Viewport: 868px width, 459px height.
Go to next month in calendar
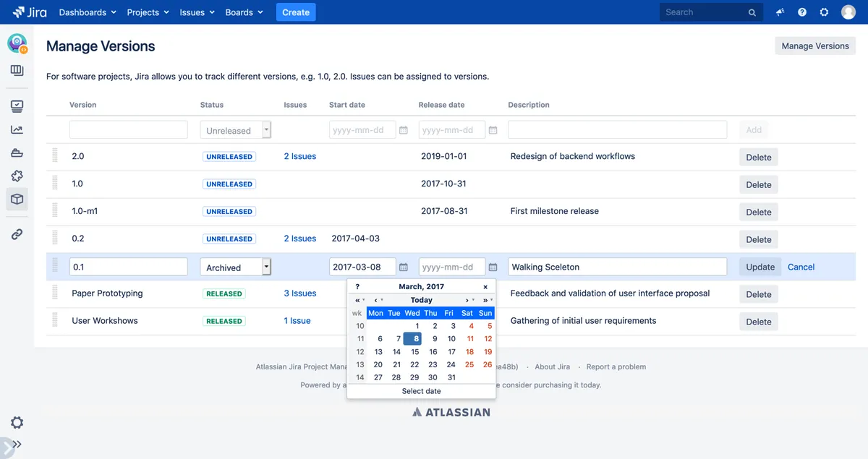click(x=469, y=300)
